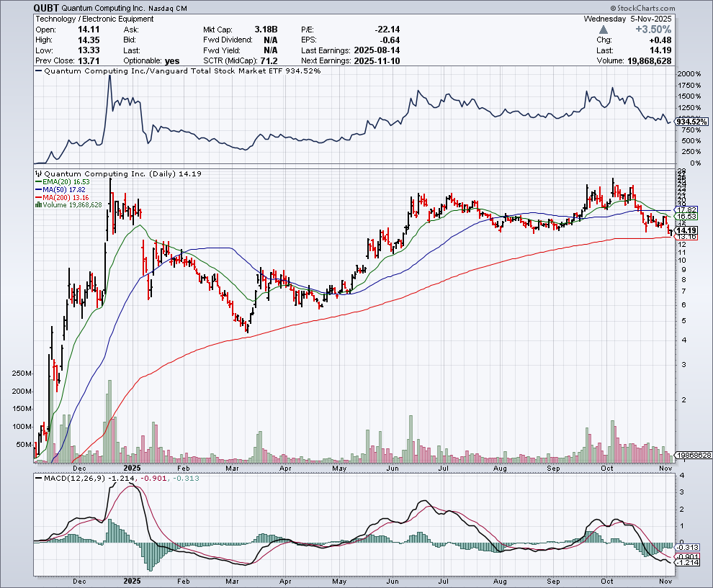The image size is (713, 588).
Task: Click the 16.53 price tag on the right axis
Action: [x=686, y=217]
